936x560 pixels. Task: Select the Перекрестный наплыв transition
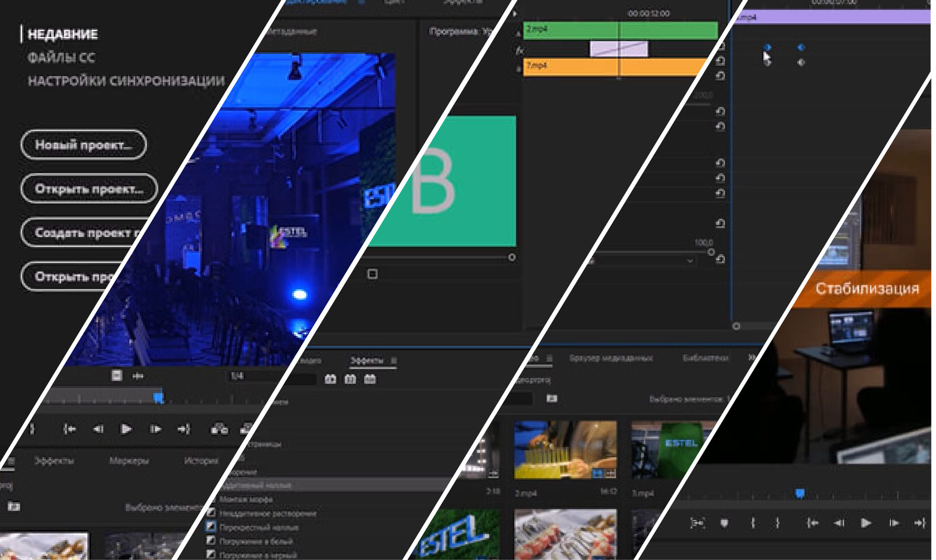pyautogui.click(x=259, y=527)
